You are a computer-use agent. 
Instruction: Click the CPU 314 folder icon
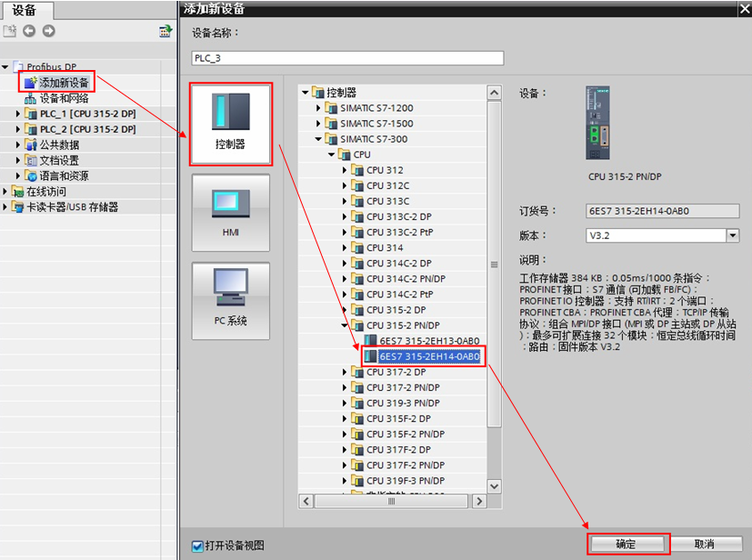point(357,247)
